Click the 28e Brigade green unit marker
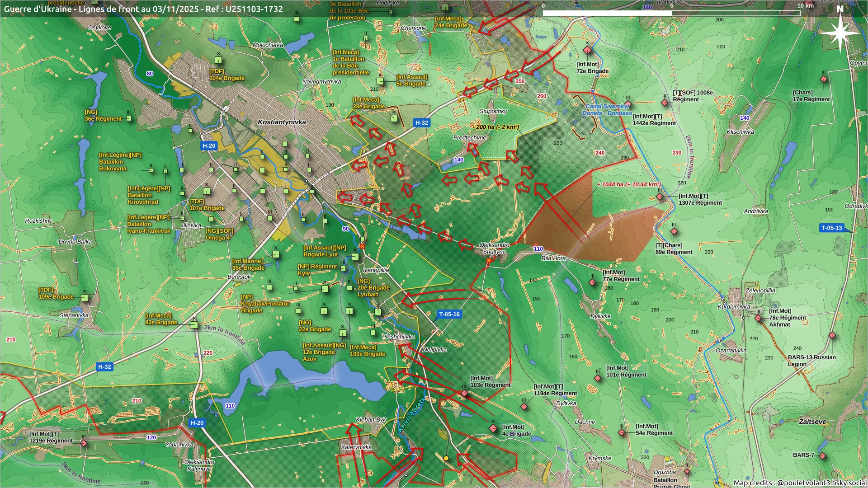Screen dimensions: 868x488 tap(394, 118)
